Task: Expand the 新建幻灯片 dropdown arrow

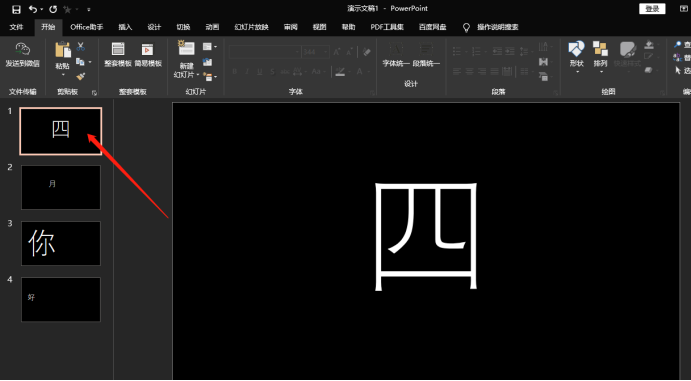Action: 198,75
